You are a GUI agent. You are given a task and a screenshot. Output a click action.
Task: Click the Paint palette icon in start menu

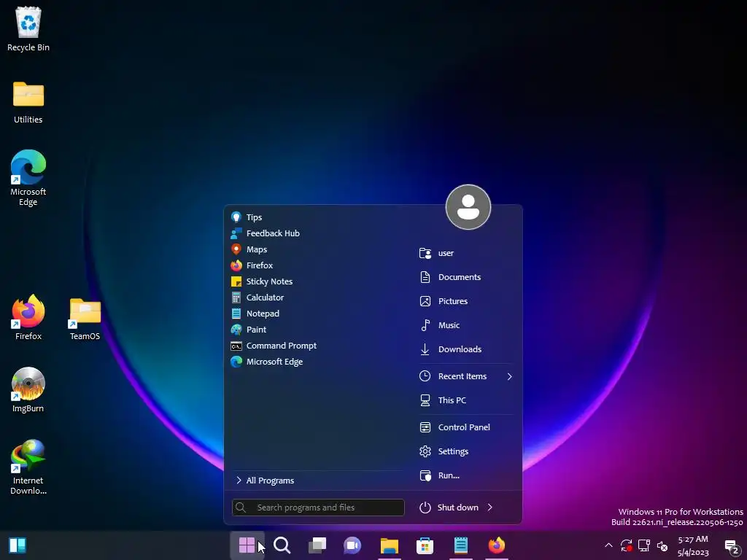[236, 330]
